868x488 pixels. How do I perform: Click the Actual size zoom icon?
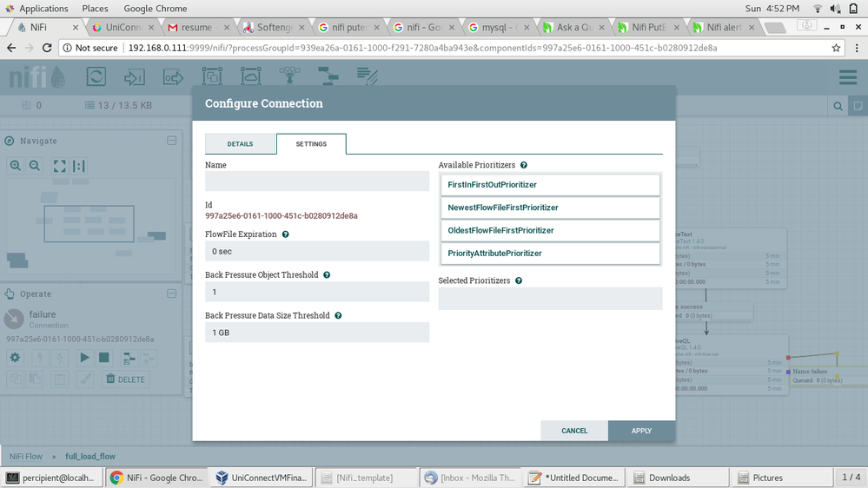tap(78, 166)
